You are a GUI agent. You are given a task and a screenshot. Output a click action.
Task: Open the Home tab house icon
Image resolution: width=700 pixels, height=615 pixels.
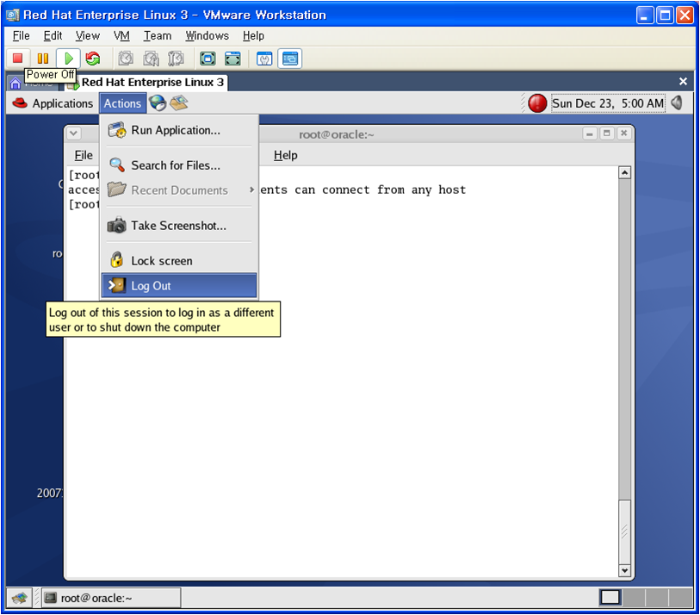[x=15, y=84]
